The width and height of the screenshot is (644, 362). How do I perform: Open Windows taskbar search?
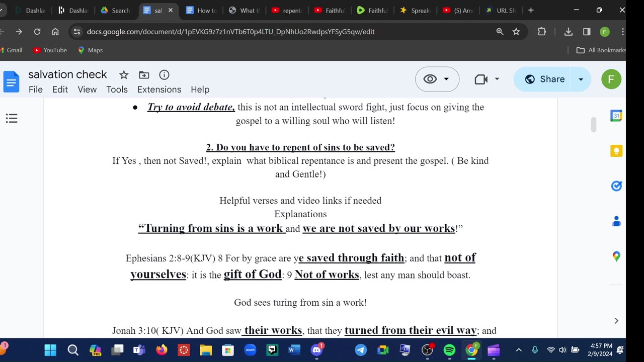[x=73, y=350]
